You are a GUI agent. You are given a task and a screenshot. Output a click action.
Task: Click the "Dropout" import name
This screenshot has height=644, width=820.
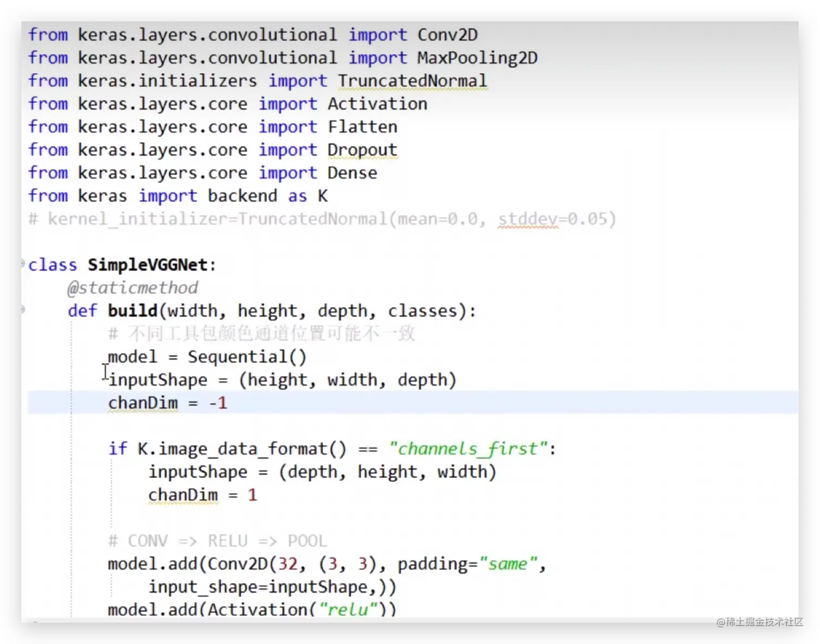362,150
